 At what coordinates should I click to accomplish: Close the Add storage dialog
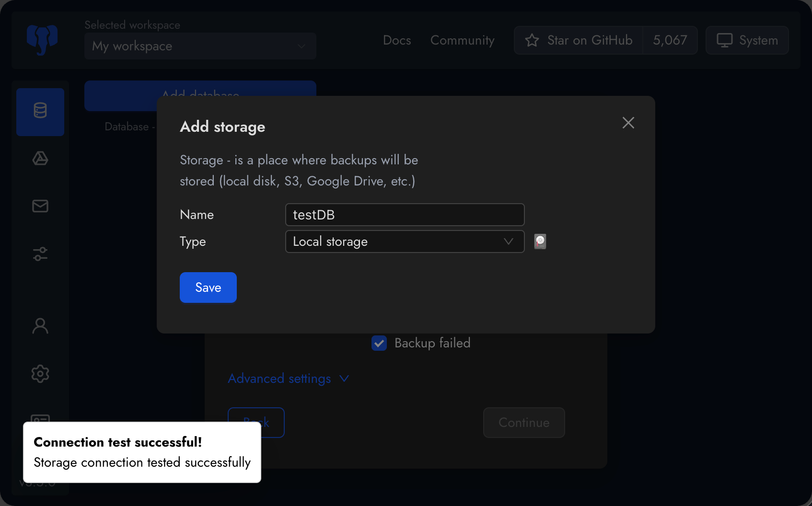point(628,123)
